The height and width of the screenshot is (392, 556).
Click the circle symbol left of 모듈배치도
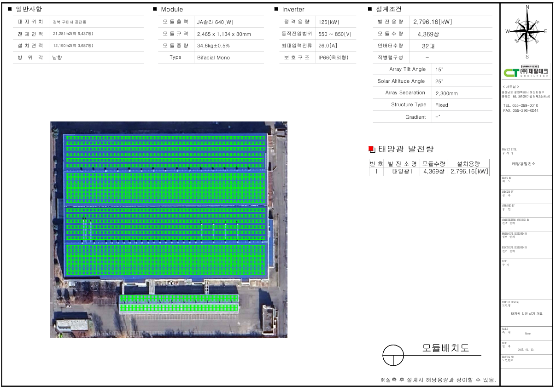[393, 356]
